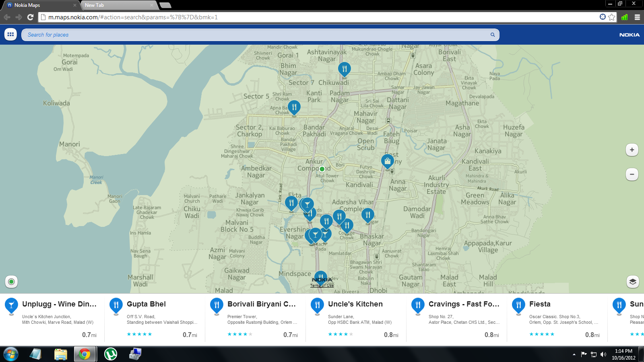The height and width of the screenshot is (362, 644).
Task: Open the apps grid menu
Action: click(10, 34)
